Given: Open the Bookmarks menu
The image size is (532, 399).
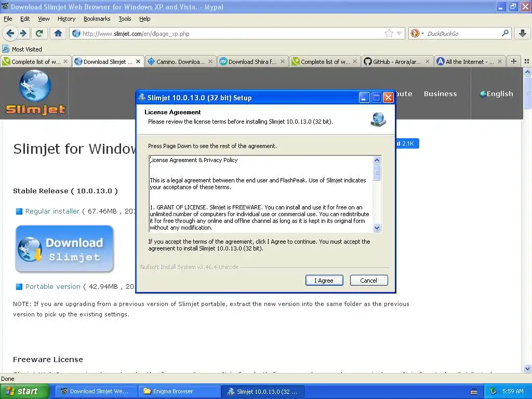Looking at the screenshot, I should click(x=97, y=19).
